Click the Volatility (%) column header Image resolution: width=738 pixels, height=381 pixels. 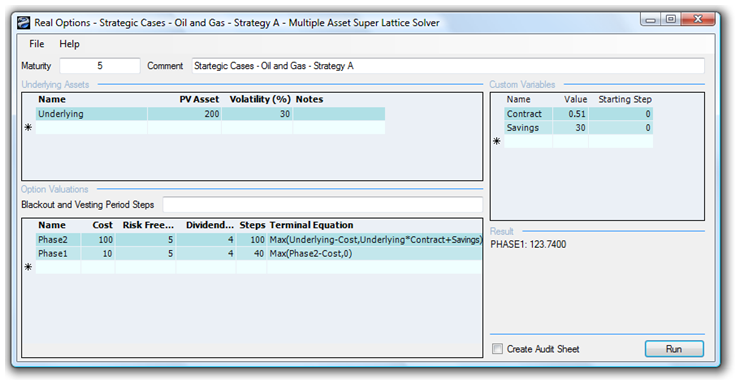click(260, 99)
